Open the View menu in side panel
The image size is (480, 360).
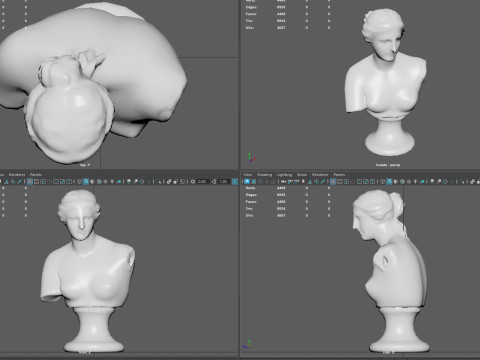pyautogui.click(x=247, y=174)
